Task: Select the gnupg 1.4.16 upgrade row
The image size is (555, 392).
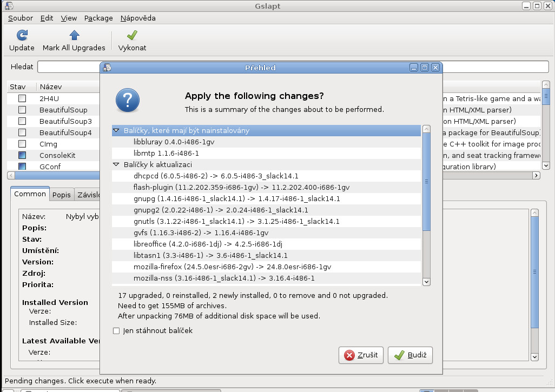Action: click(267, 198)
